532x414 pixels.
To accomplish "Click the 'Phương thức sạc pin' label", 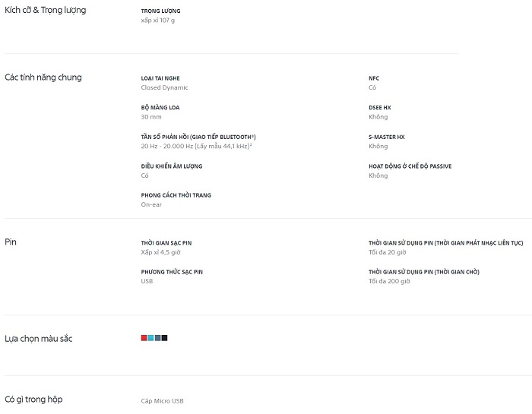I will pos(172,272).
